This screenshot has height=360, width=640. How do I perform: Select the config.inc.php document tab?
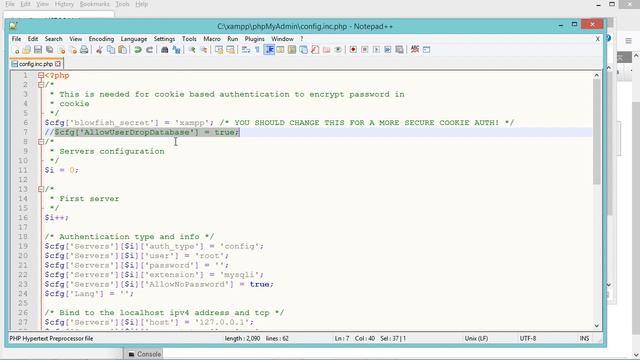click(36, 64)
